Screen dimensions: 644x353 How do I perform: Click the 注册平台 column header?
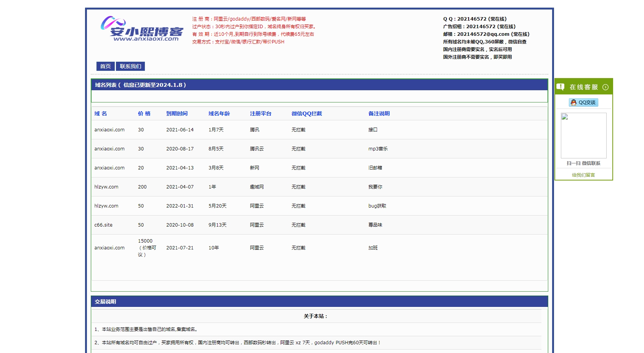(x=261, y=113)
